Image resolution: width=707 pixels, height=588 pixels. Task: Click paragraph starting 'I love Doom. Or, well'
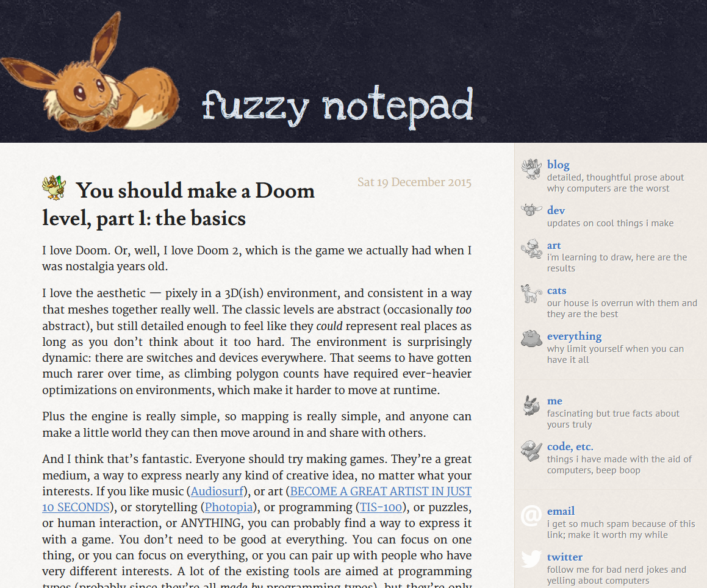(257, 259)
